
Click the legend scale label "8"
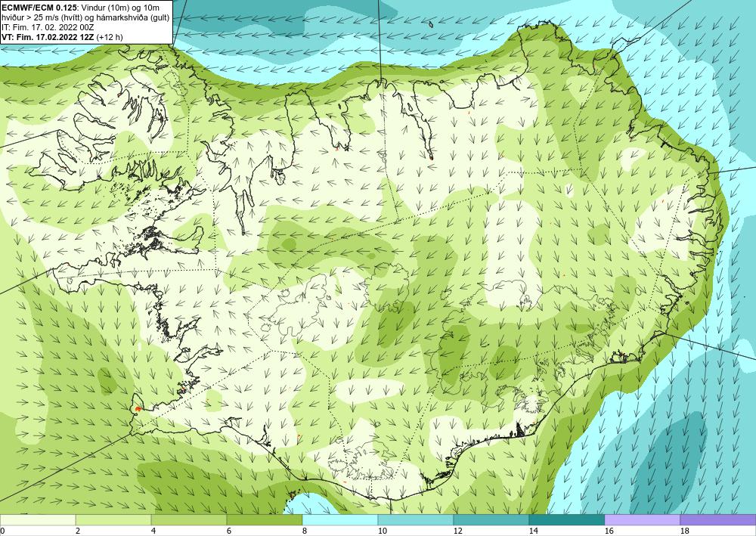(x=305, y=531)
